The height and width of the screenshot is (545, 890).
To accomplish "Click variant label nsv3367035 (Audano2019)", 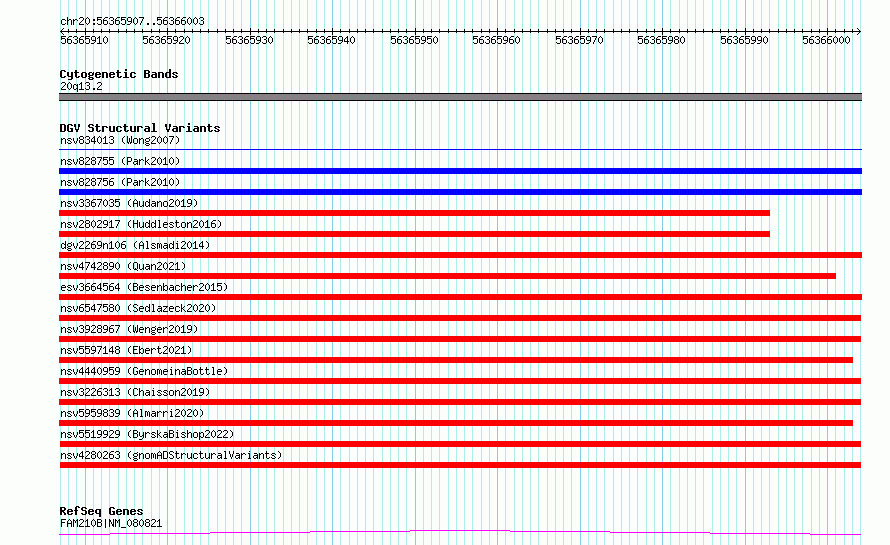I will 129,203.
